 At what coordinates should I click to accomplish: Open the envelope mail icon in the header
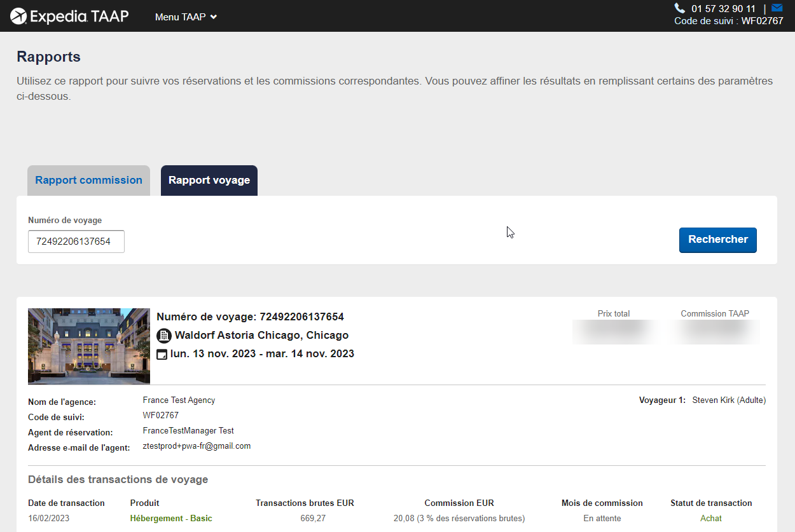pos(777,8)
